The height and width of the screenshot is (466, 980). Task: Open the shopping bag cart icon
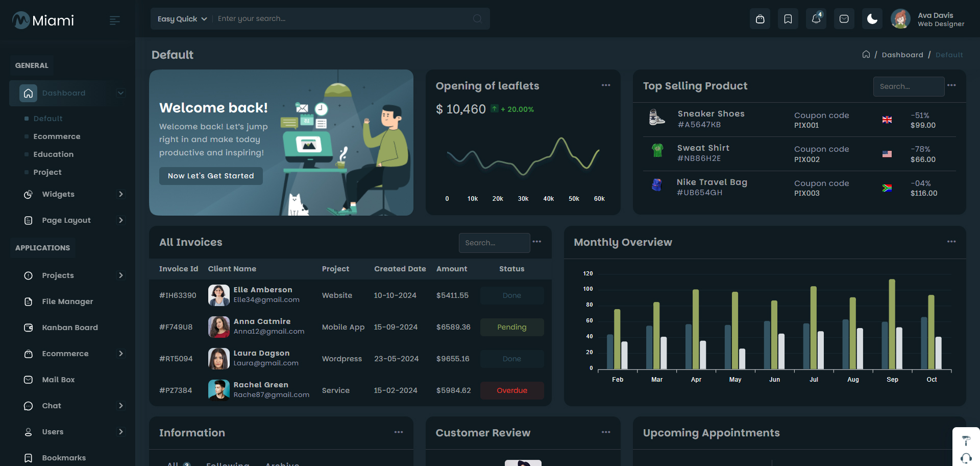tap(760, 19)
